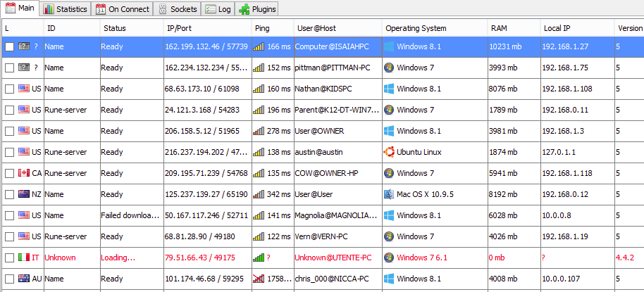
Task: Click the Magnolia@MAGNOLIA host cell
Action: point(338,216)
